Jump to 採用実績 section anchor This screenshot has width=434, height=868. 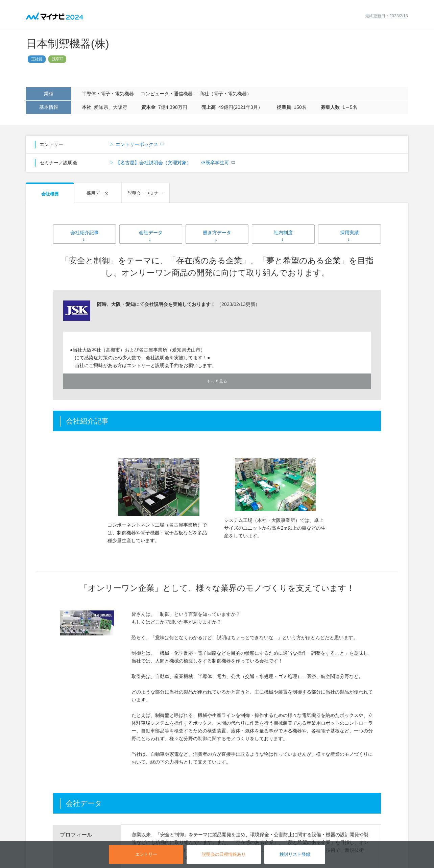pos(349,234)
